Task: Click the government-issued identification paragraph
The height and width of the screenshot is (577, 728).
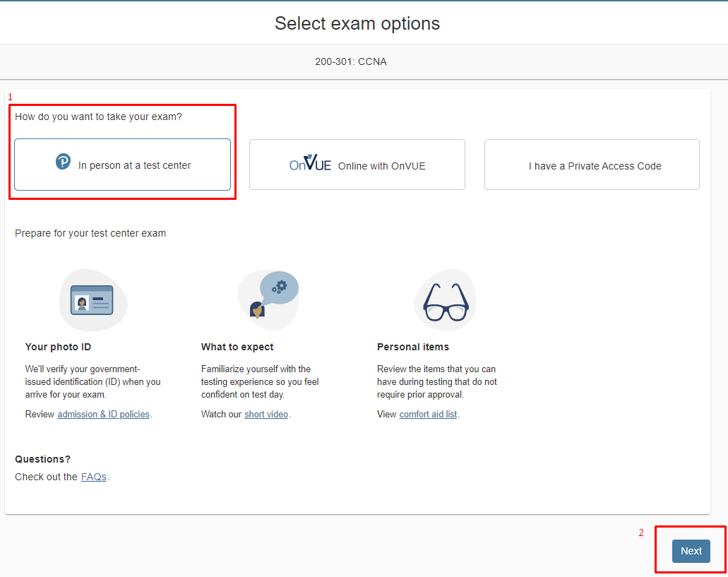Action: 93,381
